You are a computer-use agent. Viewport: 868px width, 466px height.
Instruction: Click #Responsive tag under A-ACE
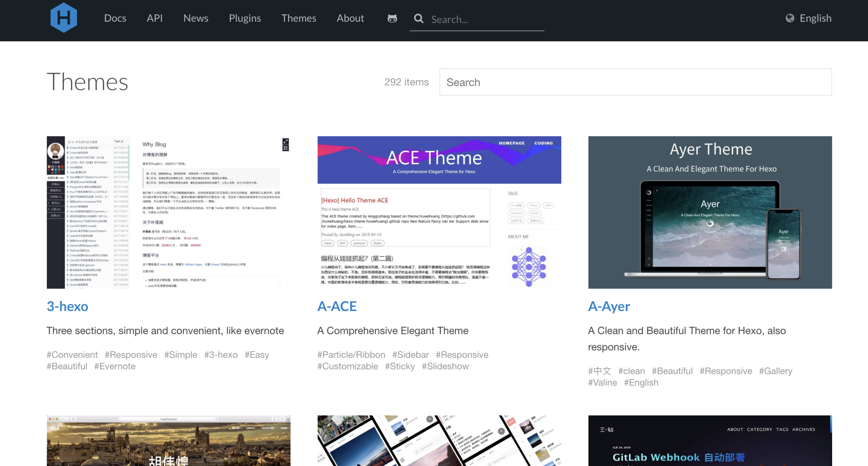tap(462, 355)
